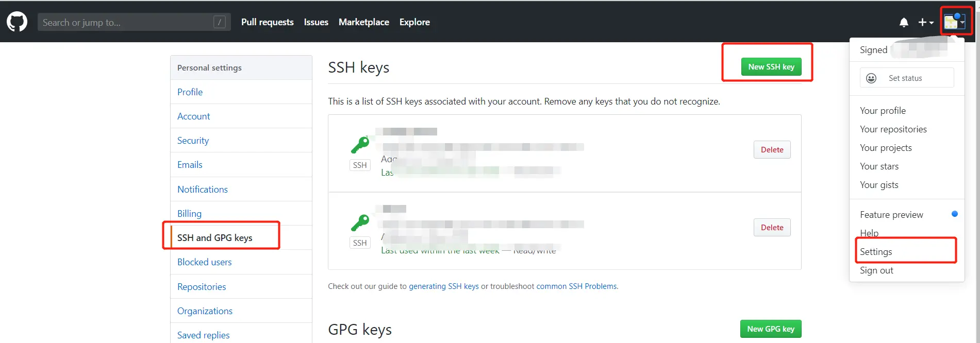Screen dimensions: 980x343
Task: Open the user avatar menu
Action: (x=954, y=22)
